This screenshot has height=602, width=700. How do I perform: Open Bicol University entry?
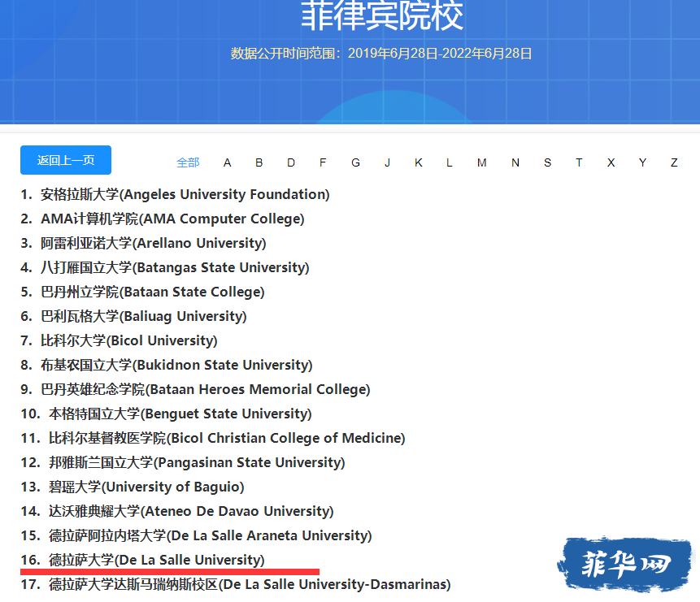(128, 340)
